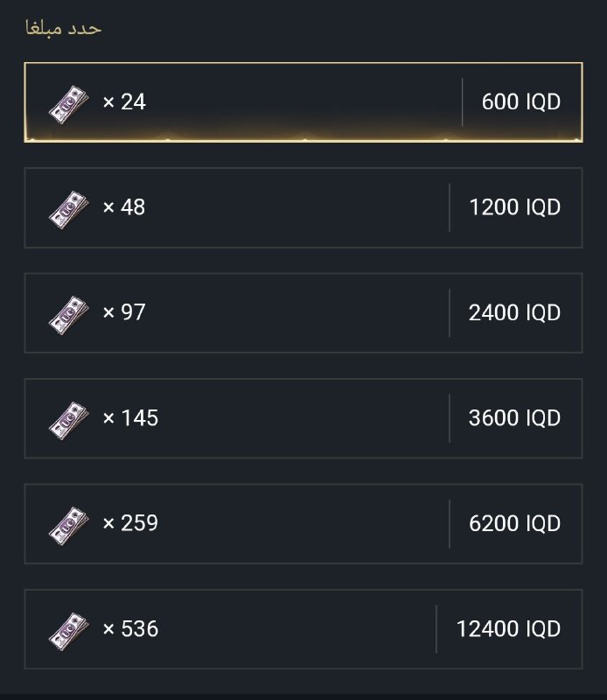Click the 12400 IQD price
Image resolution: width=607 pixels, height=700 pixels.
508,628
